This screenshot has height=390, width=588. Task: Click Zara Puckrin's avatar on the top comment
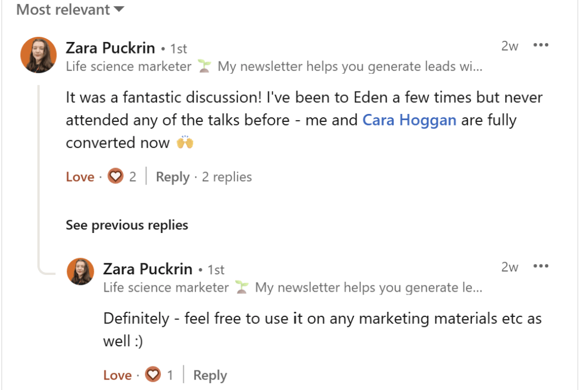click(39, 55)
